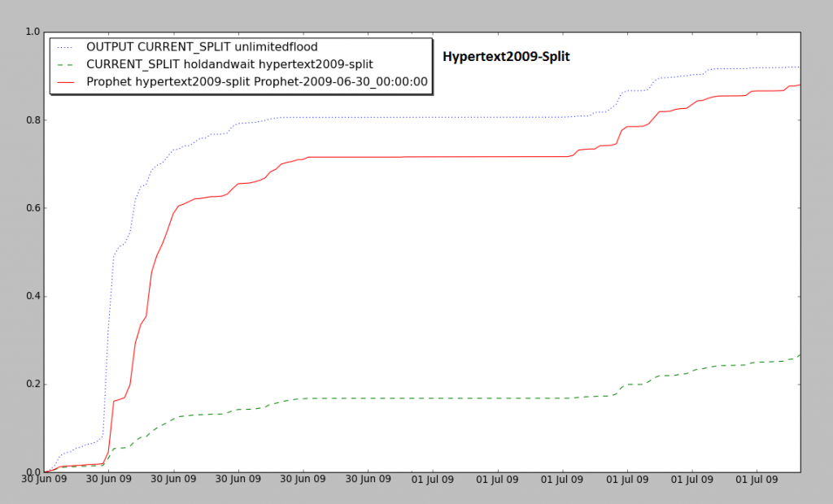This screenshot has width=833, height=504.
Task: Click the 0.2 y-axis tick label
Action: coord(32,385)
